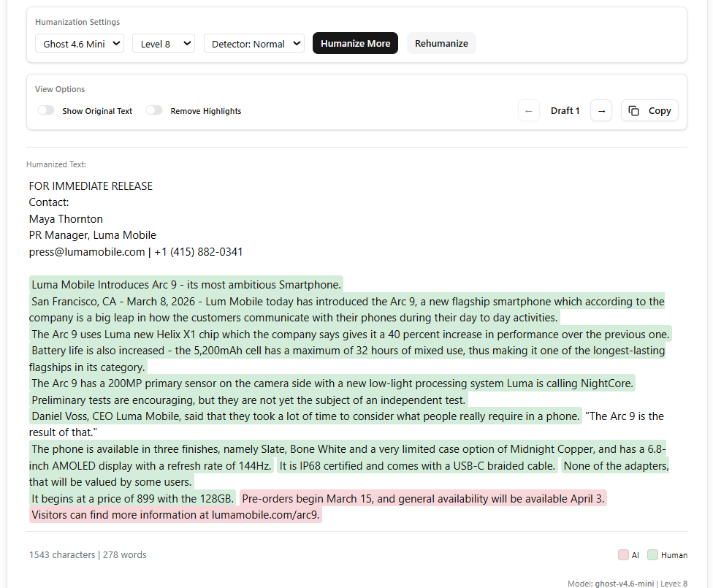Screen dimensions: 713x588
Task: Activate the Copy button
Action: click(649, 110)
